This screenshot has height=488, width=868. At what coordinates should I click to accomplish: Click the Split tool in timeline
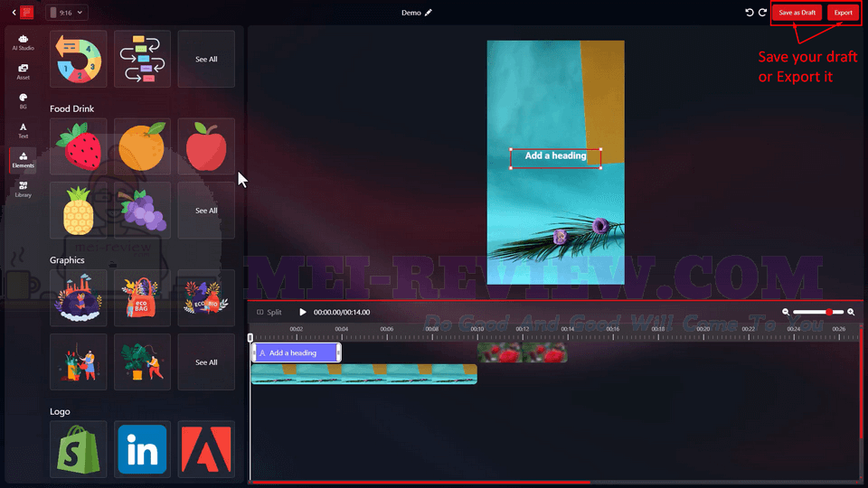click(x=269, y=312)
